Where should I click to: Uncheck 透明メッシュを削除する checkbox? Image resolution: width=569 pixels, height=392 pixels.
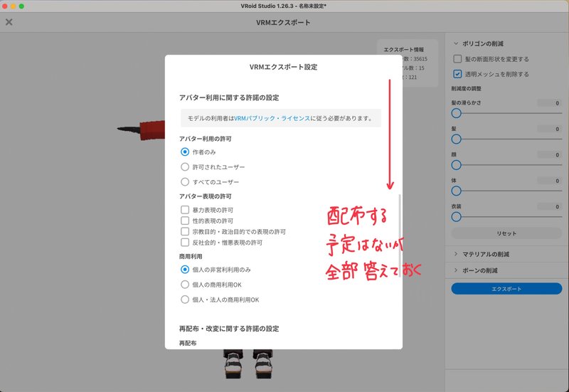click(x=457, y=74)
